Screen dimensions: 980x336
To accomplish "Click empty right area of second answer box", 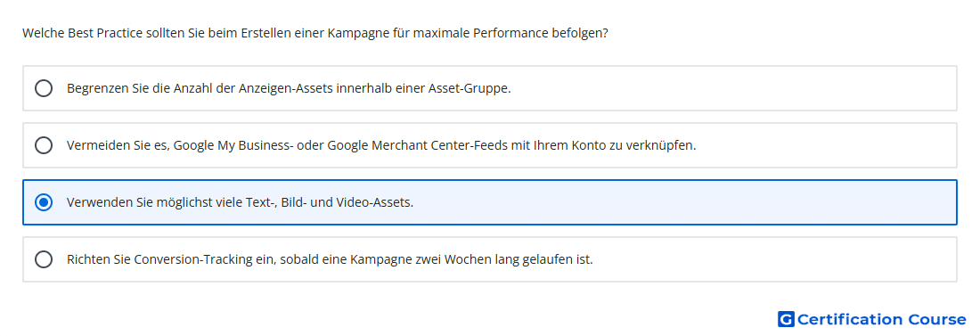I will click(825, 145).
